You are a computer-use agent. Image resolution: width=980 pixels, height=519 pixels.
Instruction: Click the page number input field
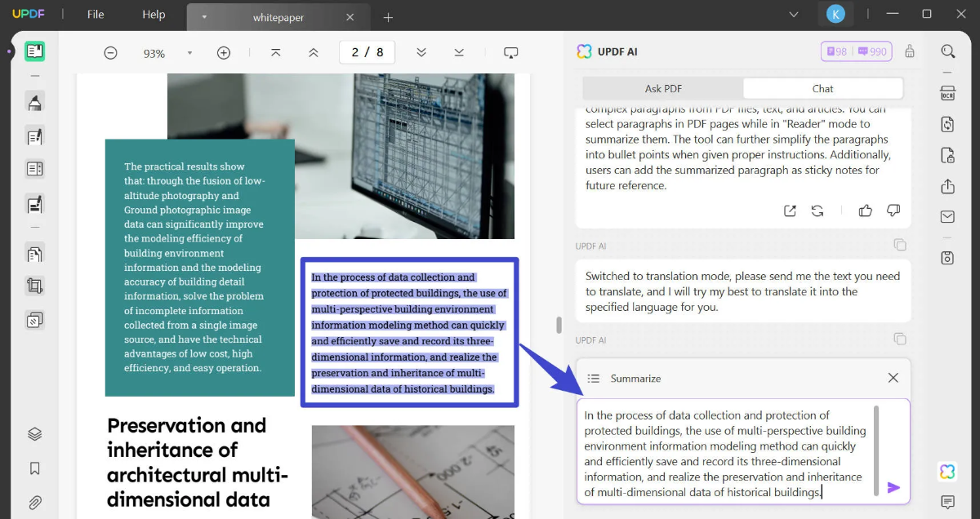tap(367, 52)
